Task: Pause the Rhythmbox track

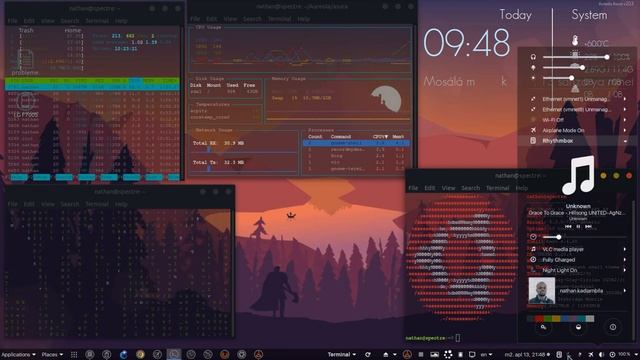Action: [x=578, y=226]
